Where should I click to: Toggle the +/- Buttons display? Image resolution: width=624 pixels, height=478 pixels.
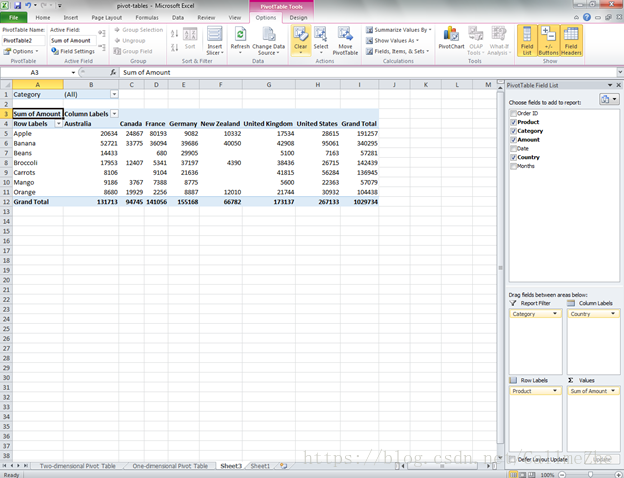tap(548, 41)
